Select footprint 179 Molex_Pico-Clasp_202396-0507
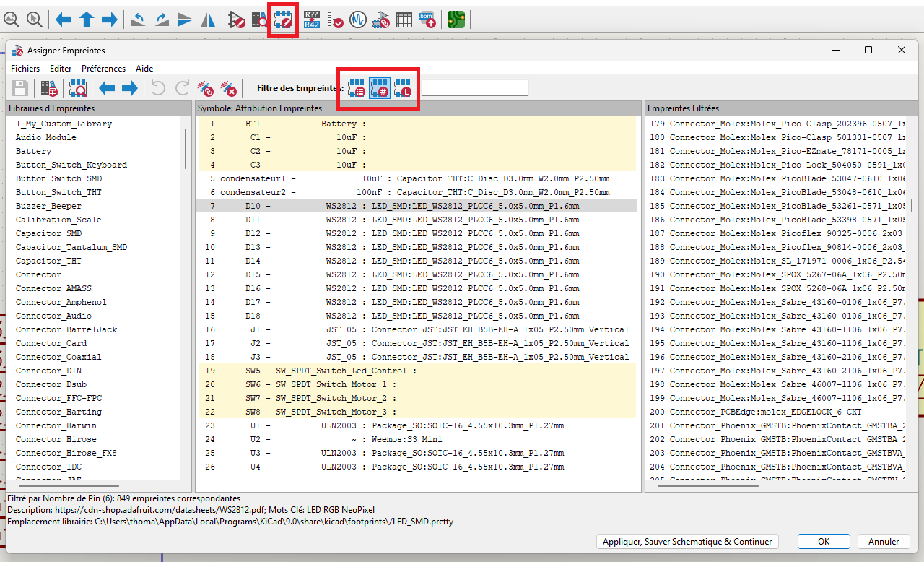 pos(777,124)
